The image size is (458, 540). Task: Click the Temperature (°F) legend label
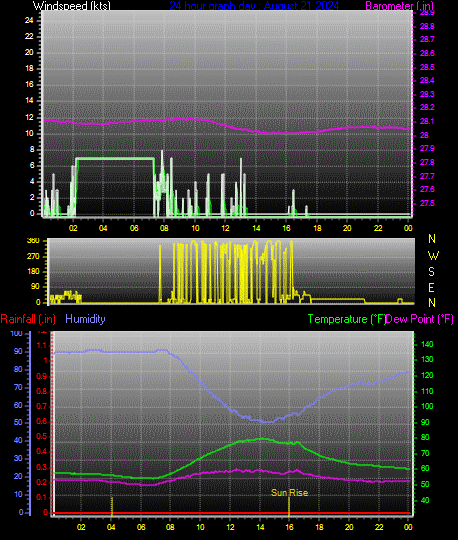tap(346, 319)
